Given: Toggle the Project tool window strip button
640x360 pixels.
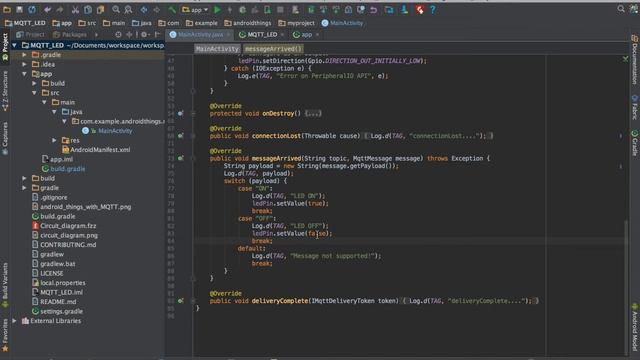Looking at the screenshot, I should [x=5, y=47].
